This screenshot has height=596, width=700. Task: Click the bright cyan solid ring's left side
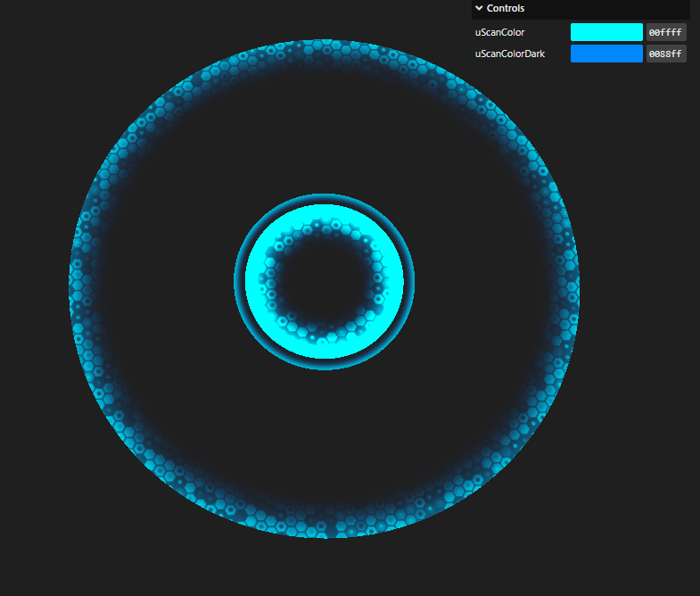253,282
